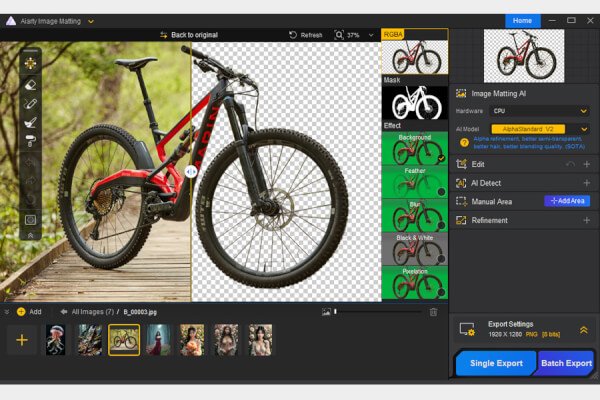Open the Aiarty Image Matting title dropdown
The width and height of the screenshot is (600, 400).
tap(91, 21)
